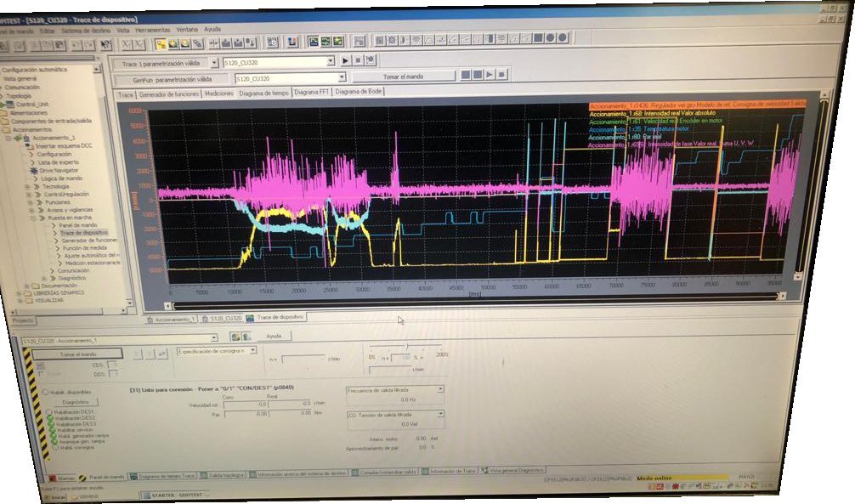
Task: Click the Habil. consigna indicator
Action: point(55,448)
